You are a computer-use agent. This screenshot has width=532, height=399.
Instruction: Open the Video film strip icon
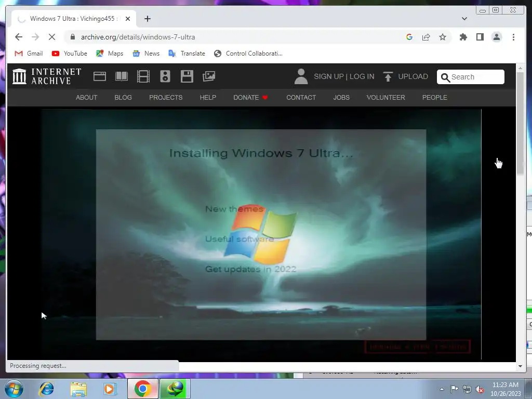tap(143, 76)
